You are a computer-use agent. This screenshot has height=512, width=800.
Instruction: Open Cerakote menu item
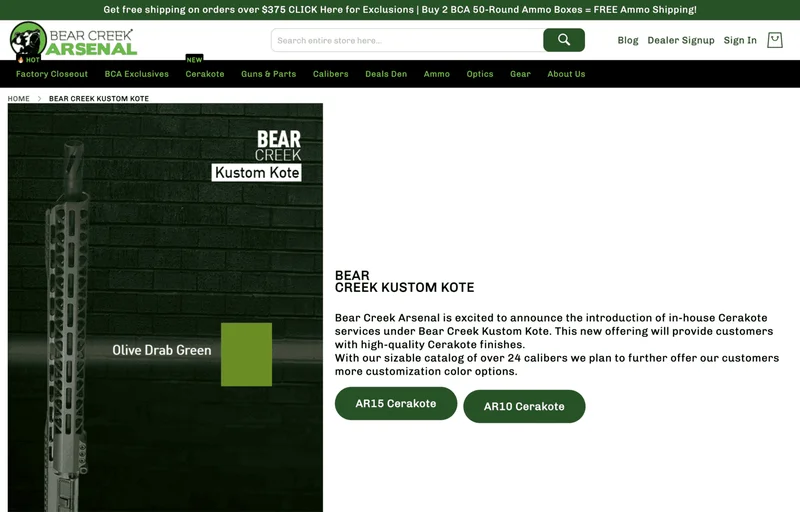tap(205, 74)
